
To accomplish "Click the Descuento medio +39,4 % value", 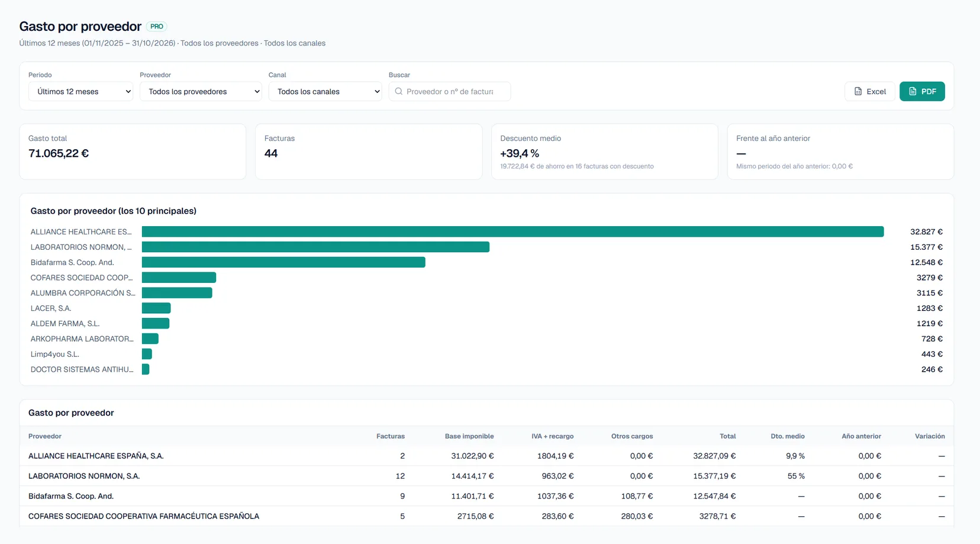I will coord(520,153).
